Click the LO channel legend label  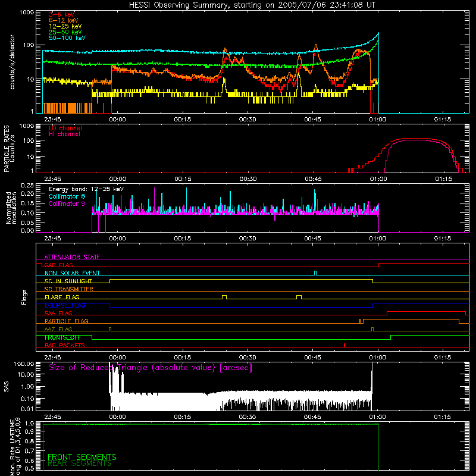(65, 128)
